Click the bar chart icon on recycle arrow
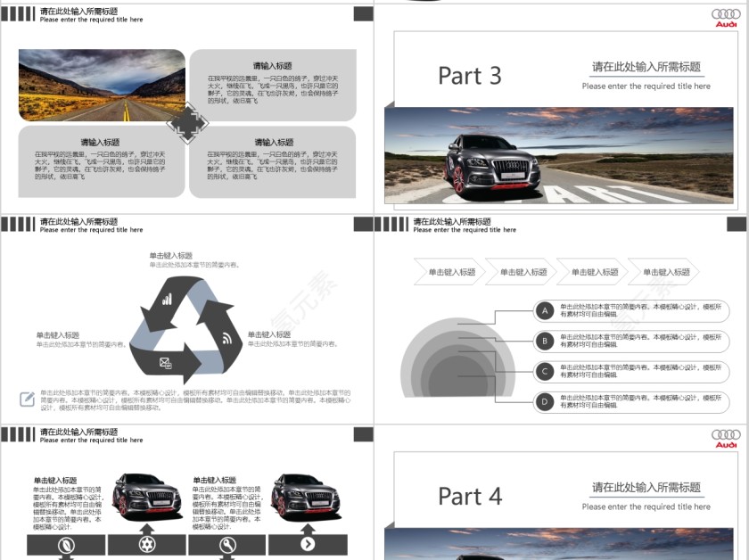Image resolution: width=749 pixels, height=560 pixels. (167, 300)
